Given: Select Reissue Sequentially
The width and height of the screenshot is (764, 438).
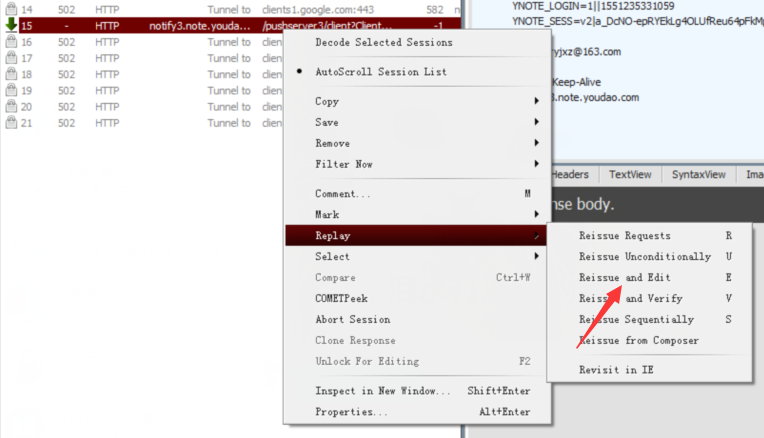Looking at the screenshot, I should pos(649,319).
